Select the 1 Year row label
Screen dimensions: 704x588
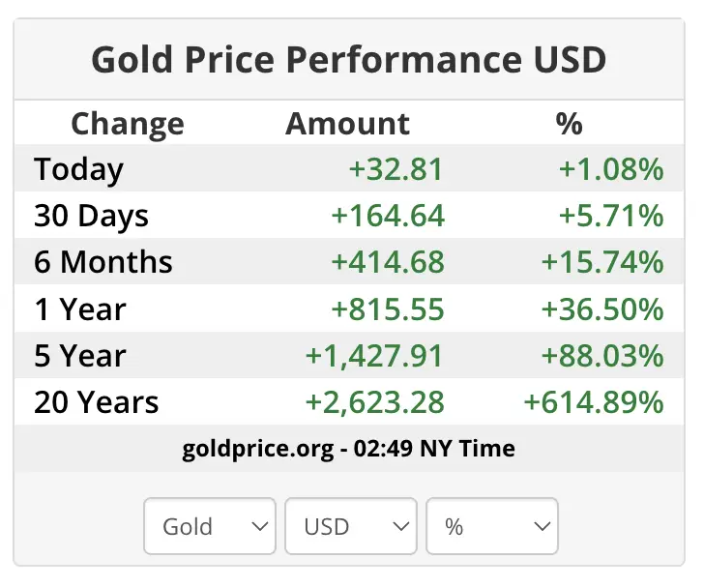80,309
